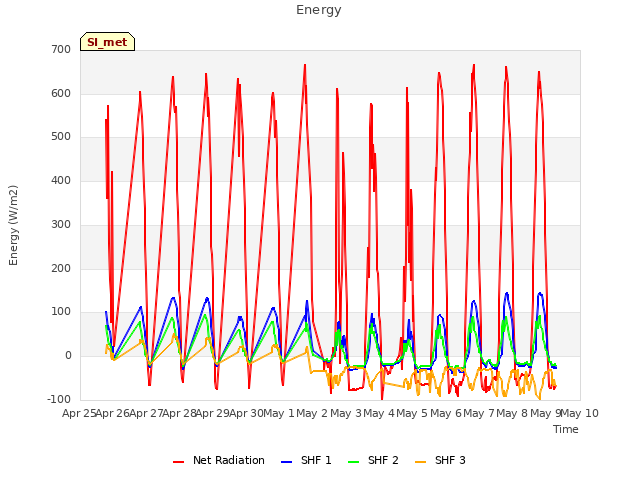Click the Apr 28 x-axis label
The width and height of the screenshot is (640, 480).
point(180,413)
